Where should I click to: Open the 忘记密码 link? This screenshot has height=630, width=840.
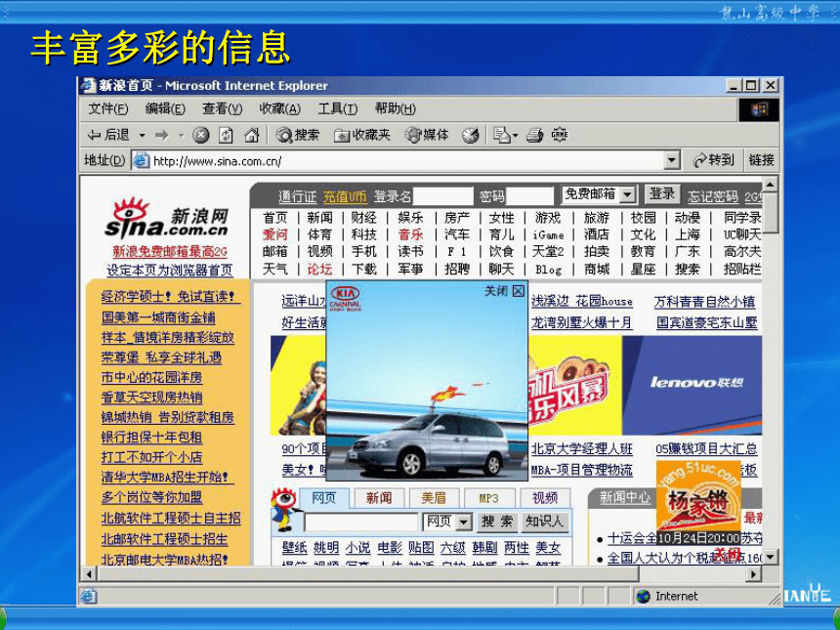point(712,197)
